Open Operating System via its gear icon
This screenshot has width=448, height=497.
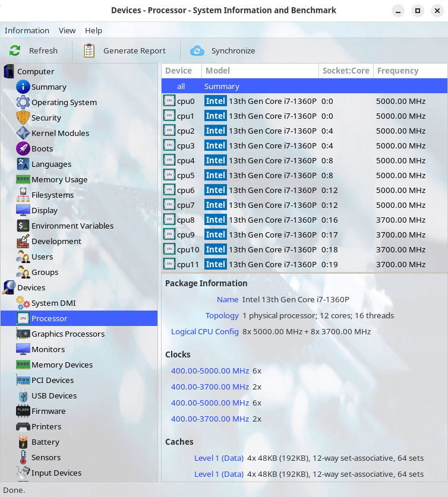click(23, 102)
